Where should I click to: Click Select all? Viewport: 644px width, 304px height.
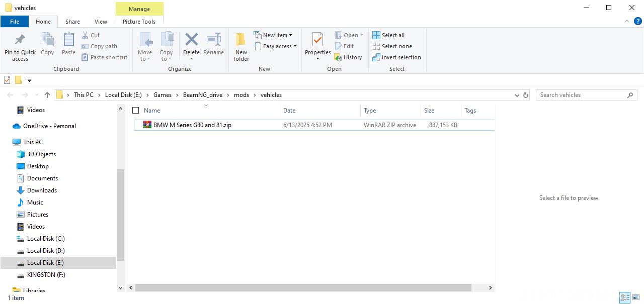click(388, 35)
